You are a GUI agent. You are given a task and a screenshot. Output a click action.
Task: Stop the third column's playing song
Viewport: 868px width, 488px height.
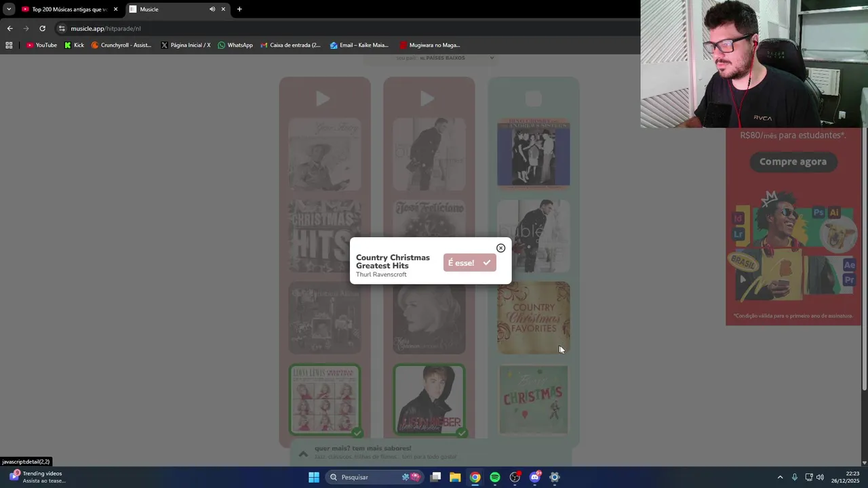click(x=534, y=99)
